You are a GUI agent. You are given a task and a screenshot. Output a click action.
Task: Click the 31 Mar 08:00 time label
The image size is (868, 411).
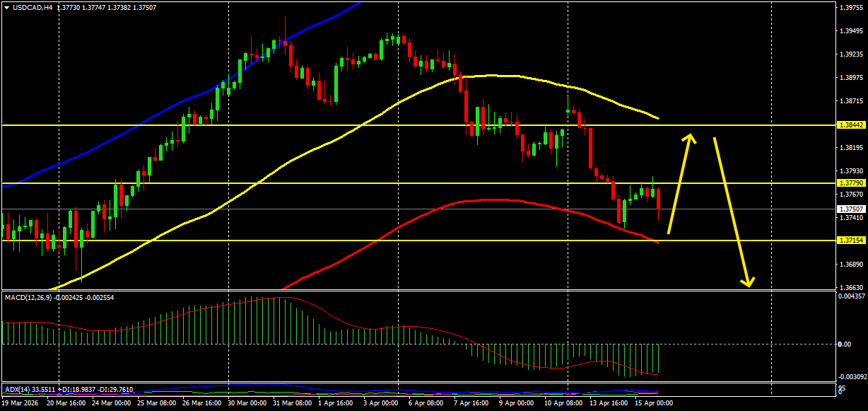tap(292, 403)
